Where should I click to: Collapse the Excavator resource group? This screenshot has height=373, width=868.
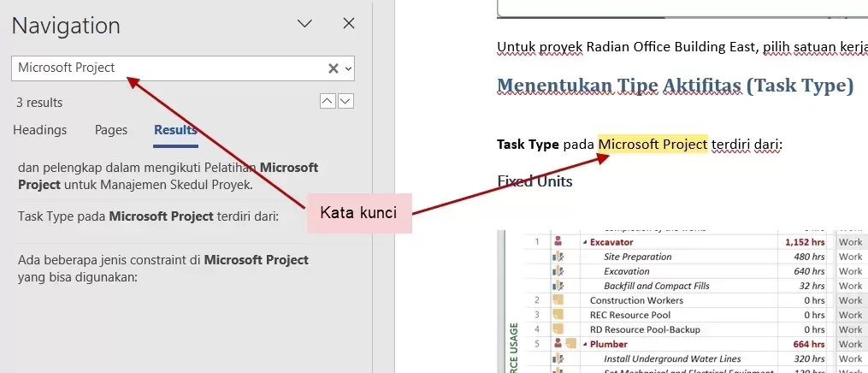click(586, 242)
